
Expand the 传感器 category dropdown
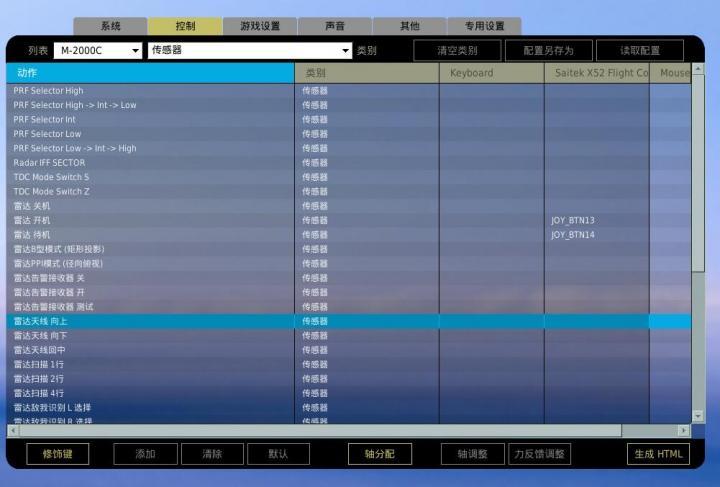[x=250, y=50]
